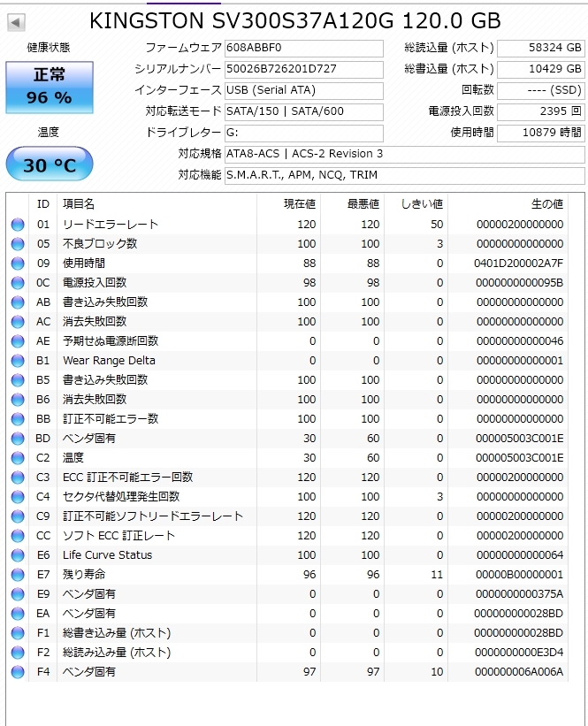Screen dimensions: 588x726
Task: Click the transfer mode field SATA/150 | SATA/600
Action: point(303,112)
